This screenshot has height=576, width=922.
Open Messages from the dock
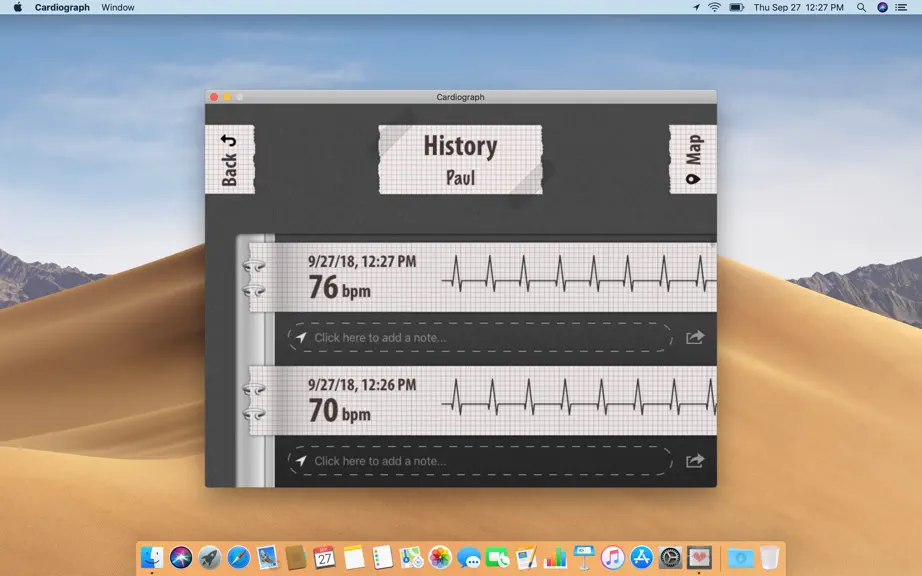[469, 557]
